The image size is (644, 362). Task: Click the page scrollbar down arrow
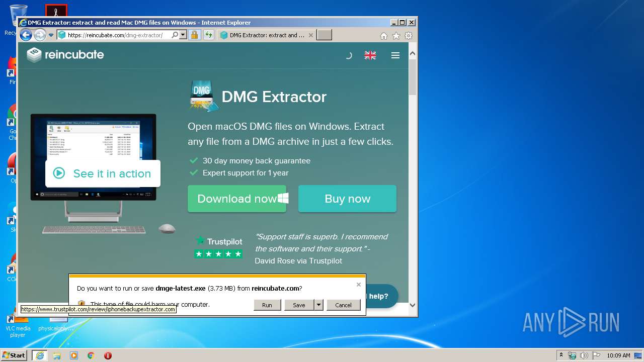413,305
